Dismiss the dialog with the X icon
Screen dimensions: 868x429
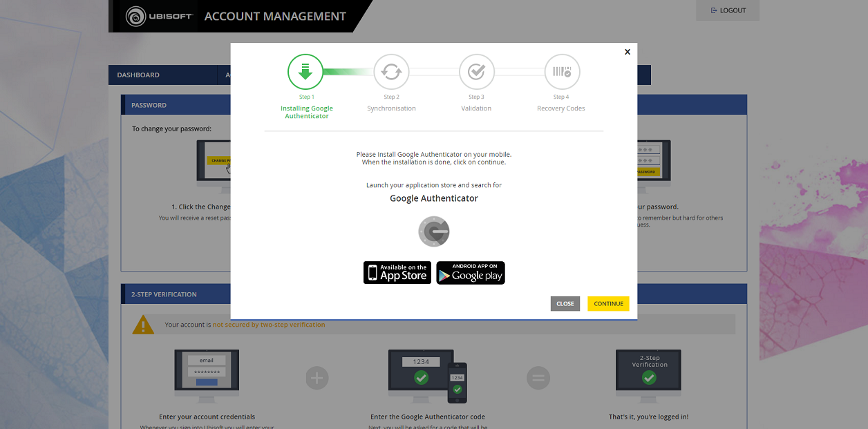point(628,52)
